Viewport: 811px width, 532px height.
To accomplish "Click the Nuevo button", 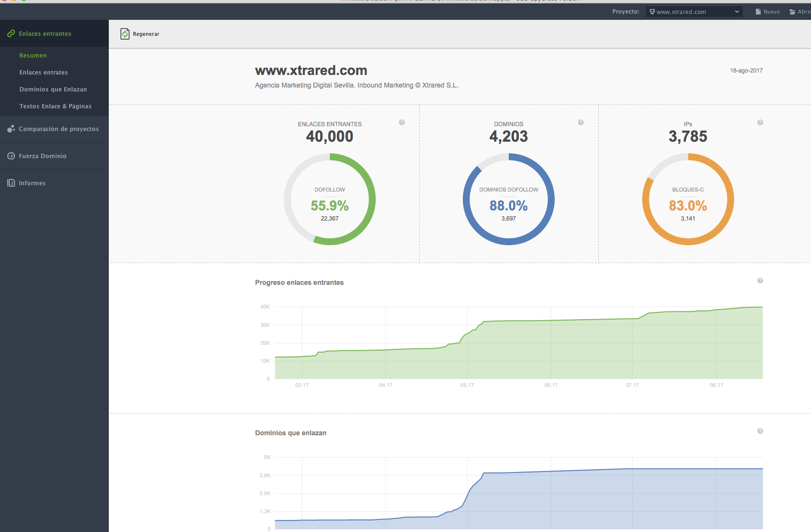I will (x=767, y=12).
